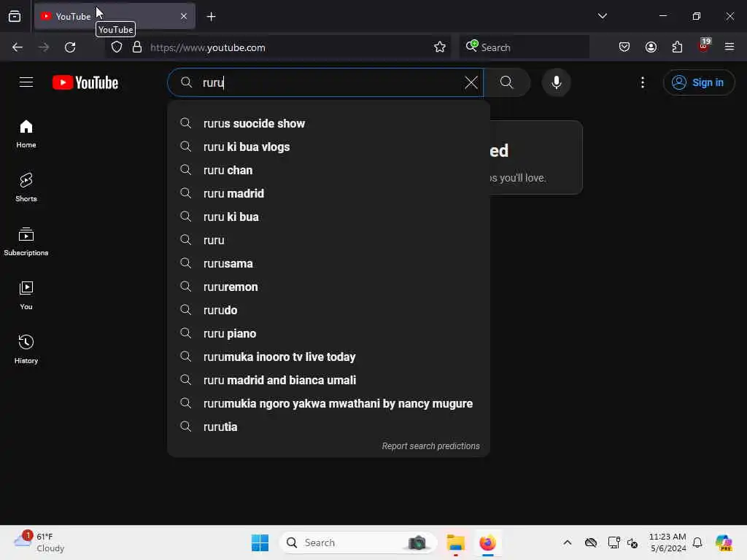Open the weather widget showing 61°F

[39, 542]
